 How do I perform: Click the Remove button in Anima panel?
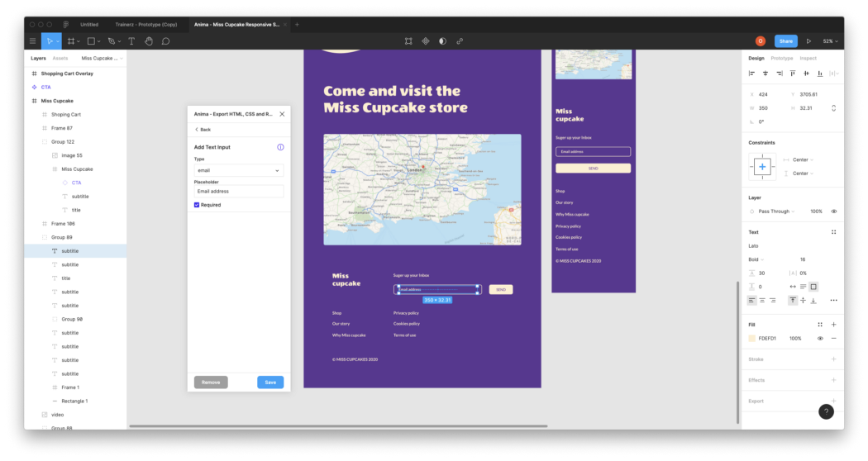coord(211,383)
